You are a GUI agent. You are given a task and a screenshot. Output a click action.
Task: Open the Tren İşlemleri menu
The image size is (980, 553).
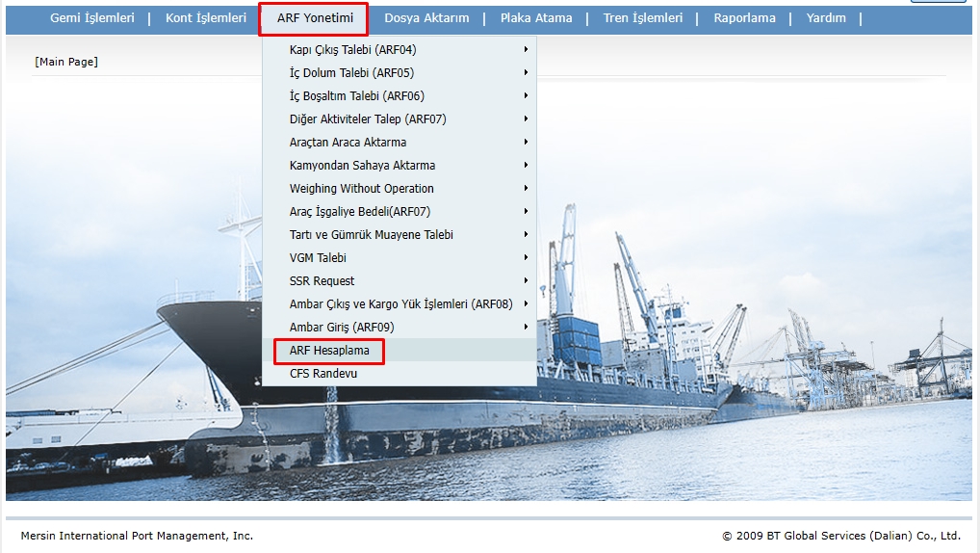coord(642,18)
